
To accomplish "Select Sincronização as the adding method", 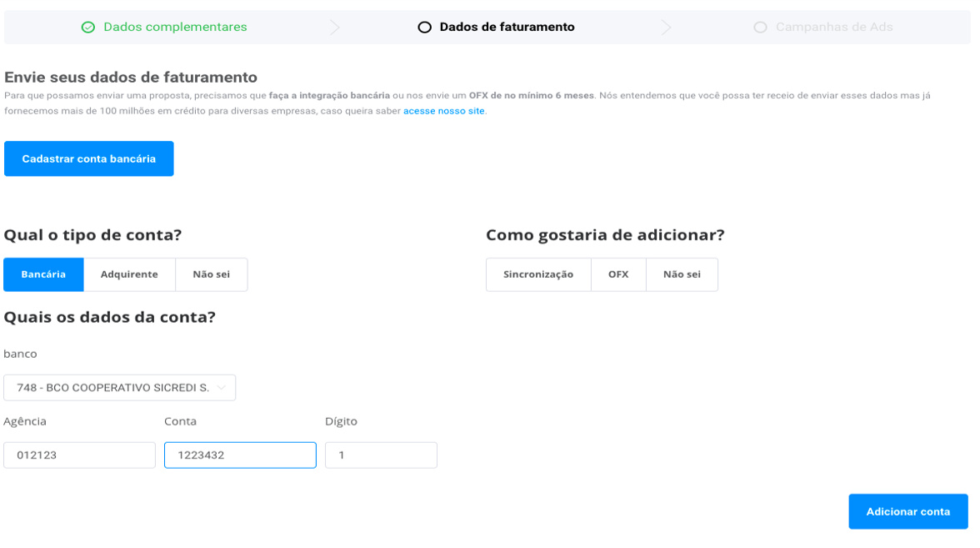I will (538, 274).
